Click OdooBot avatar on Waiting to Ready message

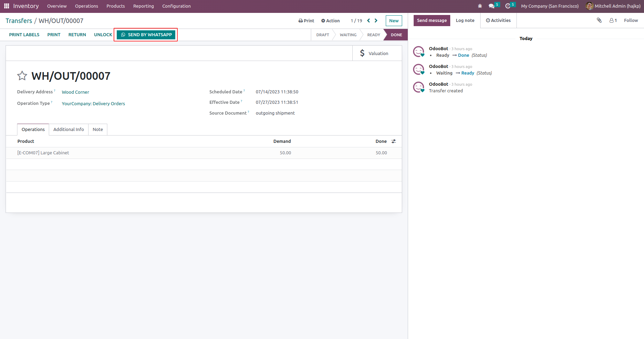tap(419, 70)
